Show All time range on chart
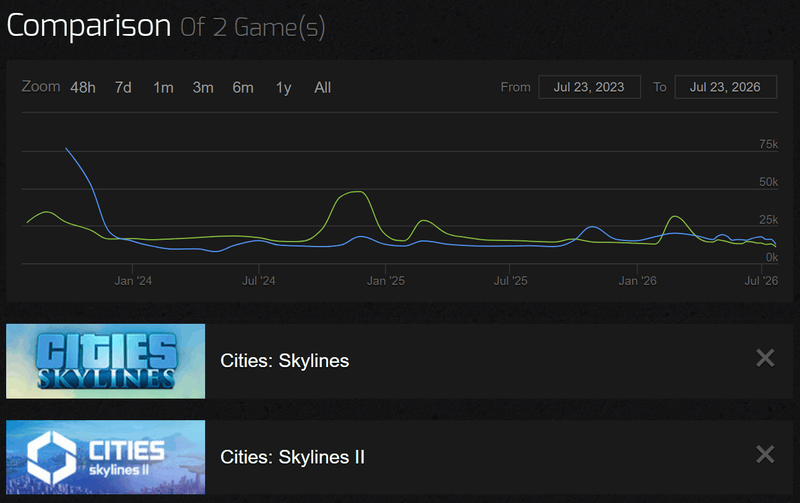 click(322, 88)
